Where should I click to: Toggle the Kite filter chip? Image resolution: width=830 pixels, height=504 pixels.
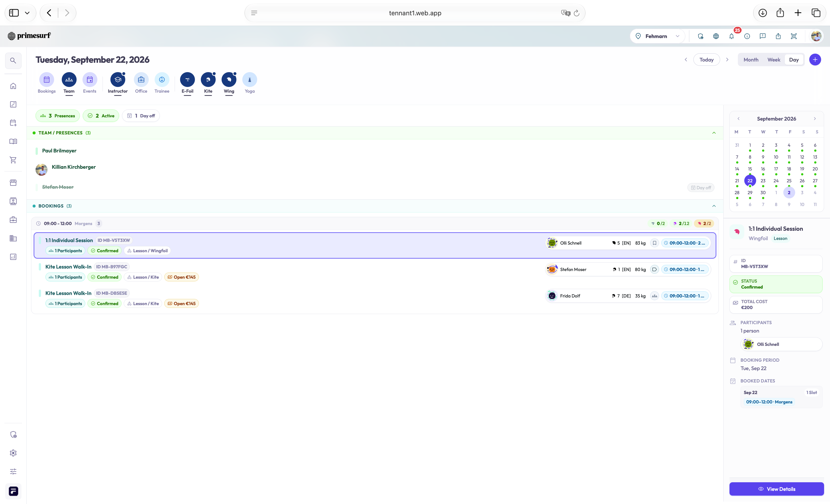(208, 83)
